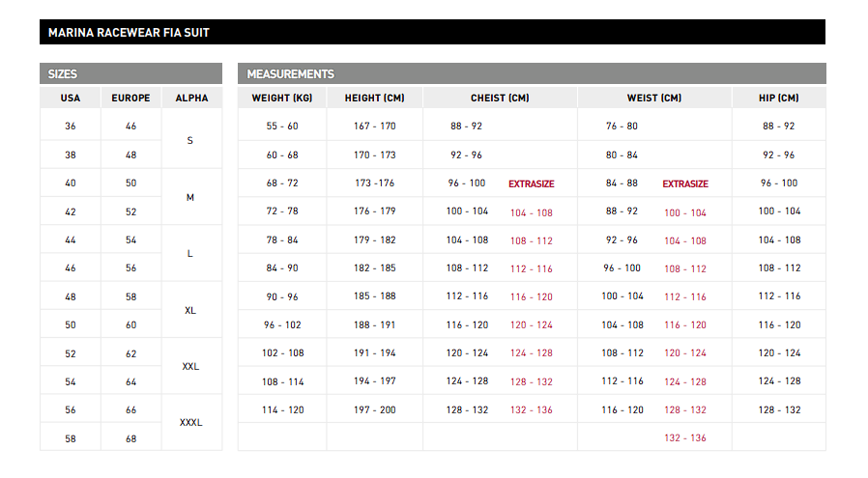Select weight range 90 - 96
This screenshot has width=868, height=478.
pos(282,297)
